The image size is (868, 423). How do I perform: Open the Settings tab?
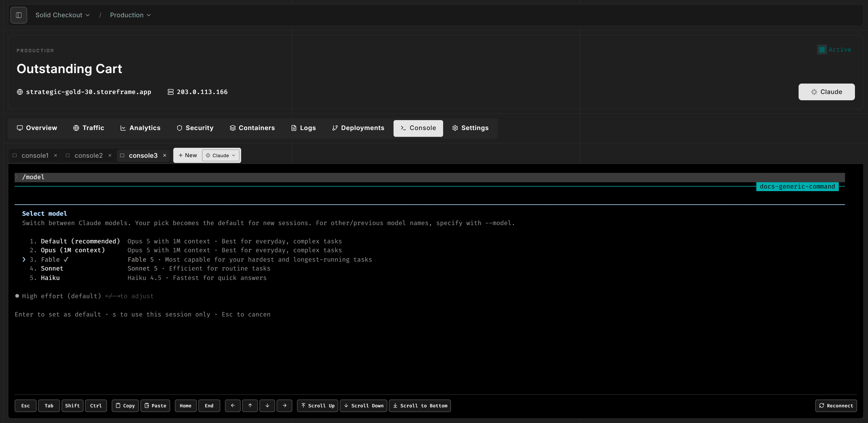click(470, 128)
